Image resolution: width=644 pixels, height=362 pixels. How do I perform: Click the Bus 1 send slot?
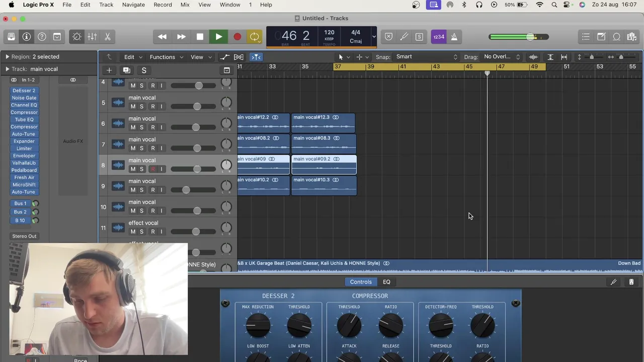[x=20, y=204]
